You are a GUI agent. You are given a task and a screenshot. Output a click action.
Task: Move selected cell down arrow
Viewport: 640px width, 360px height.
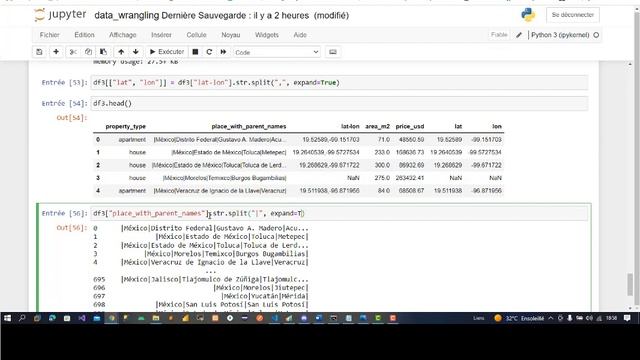click(x=136, y=52)
